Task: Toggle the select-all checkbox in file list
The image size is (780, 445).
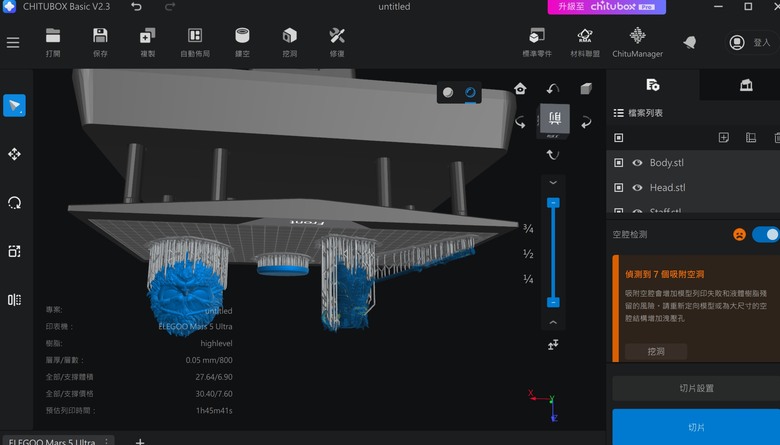Action: 618,138
